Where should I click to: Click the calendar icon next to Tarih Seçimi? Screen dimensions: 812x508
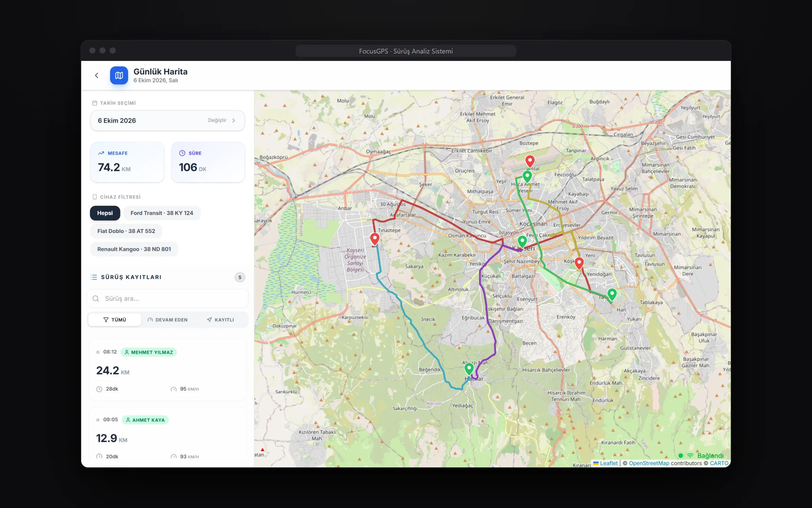pos(95,103)
